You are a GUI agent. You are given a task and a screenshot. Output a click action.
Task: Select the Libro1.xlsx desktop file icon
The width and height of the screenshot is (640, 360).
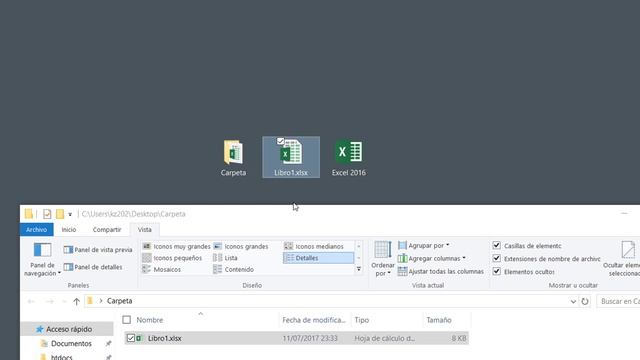point(291,157)
